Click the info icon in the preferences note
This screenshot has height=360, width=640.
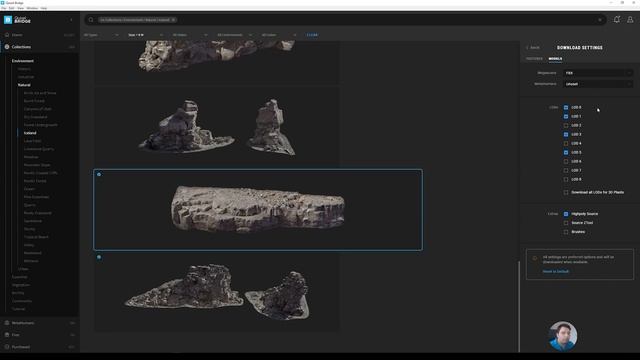pos(535,258)
